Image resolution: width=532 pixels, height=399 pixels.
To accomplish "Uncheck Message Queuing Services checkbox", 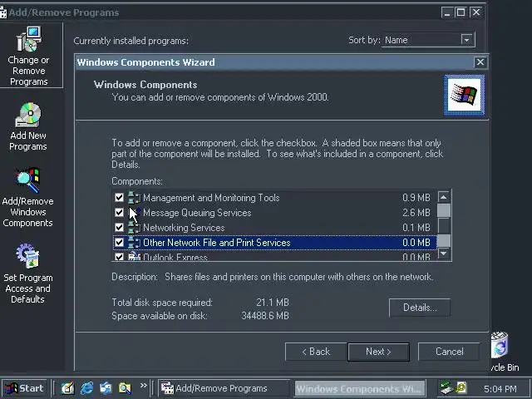I will [x=119, y=213].
